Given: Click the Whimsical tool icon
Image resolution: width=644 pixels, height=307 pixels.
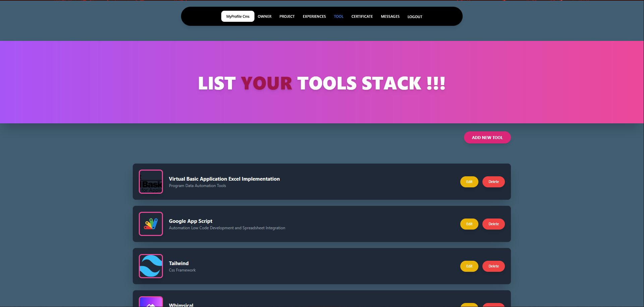Looking at the screenshot, I should point(151,302).
